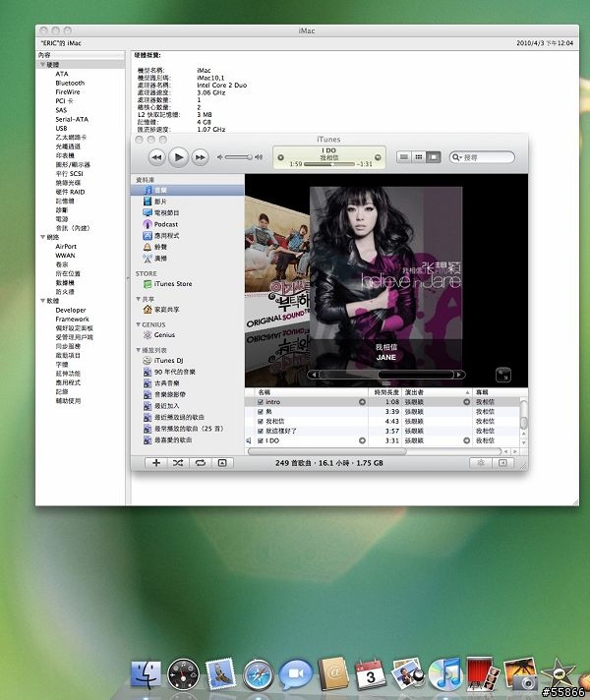Toggle repeat in iTunes bottom bar
This screenshot has width=590, height=700.
(x=200, y=463)
